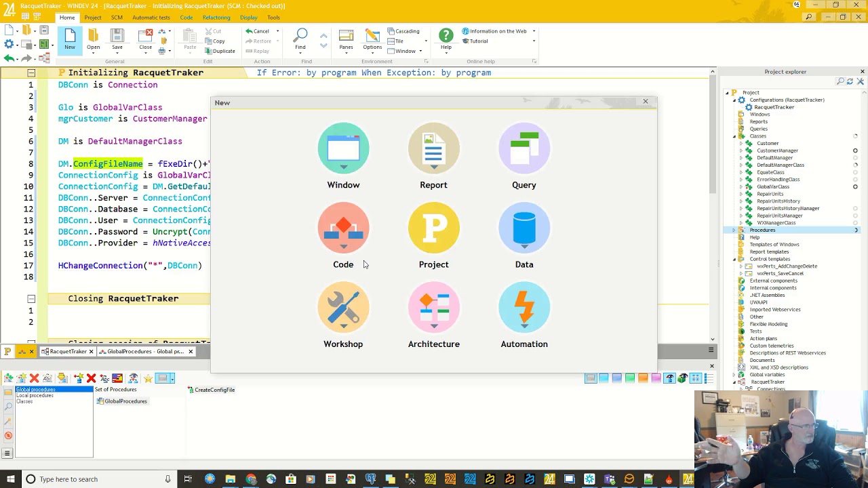
Task: Open the Close button dropdown arrow
Action: (145, 53)
